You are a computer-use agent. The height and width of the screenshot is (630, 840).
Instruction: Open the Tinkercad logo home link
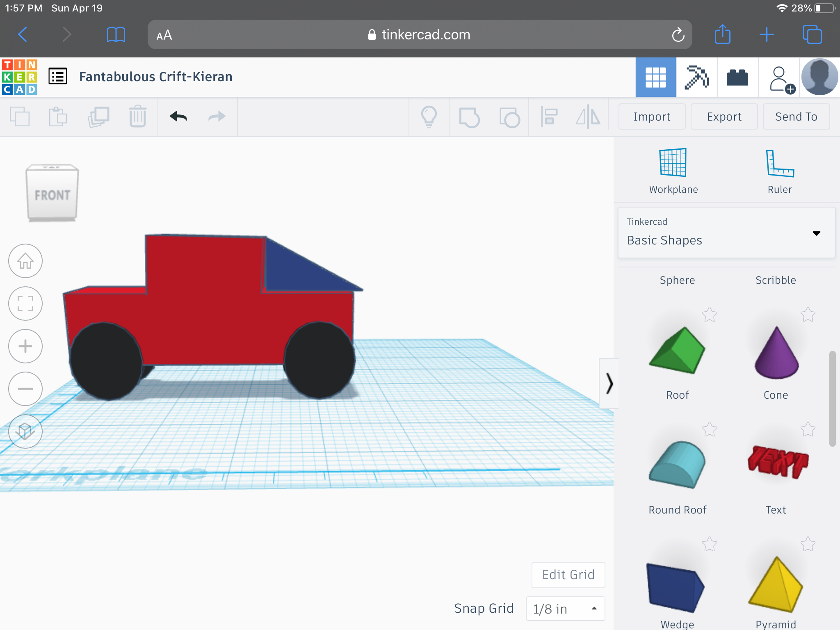(x=20, y=77)
